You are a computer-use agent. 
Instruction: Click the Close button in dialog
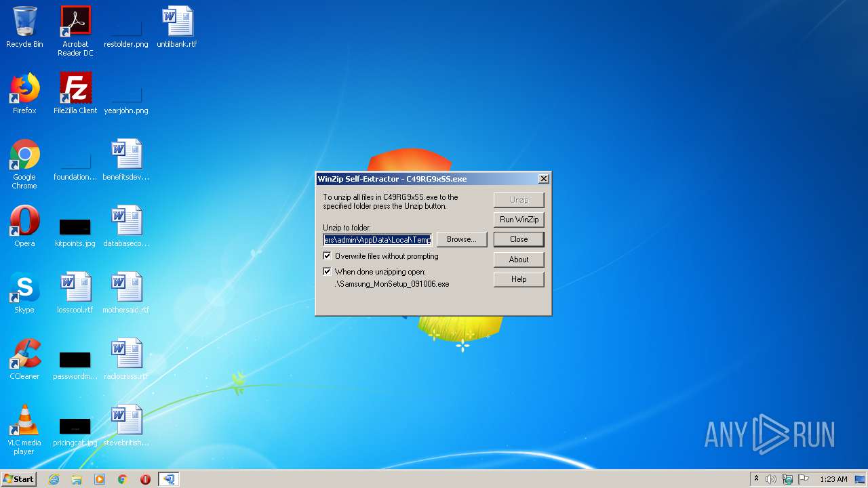click(x=519, y=239)
